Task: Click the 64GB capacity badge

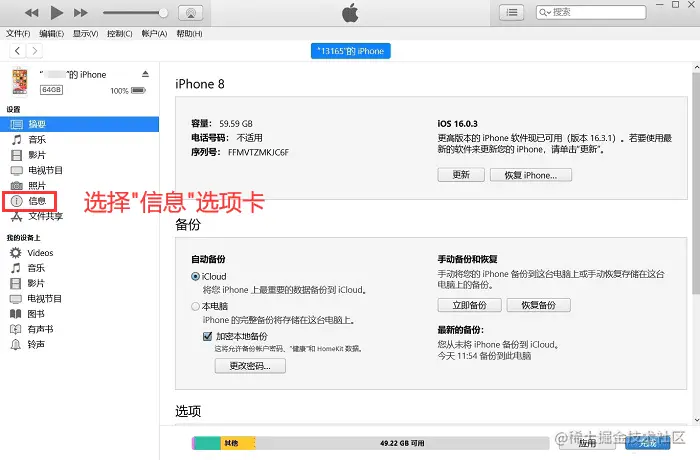Action: click(51, 90)
